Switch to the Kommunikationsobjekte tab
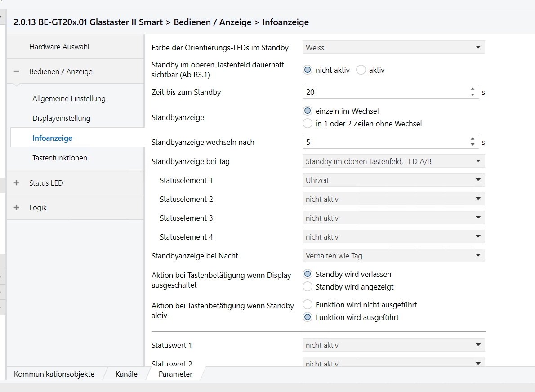535x392 pixels. [x=54, y=374]
